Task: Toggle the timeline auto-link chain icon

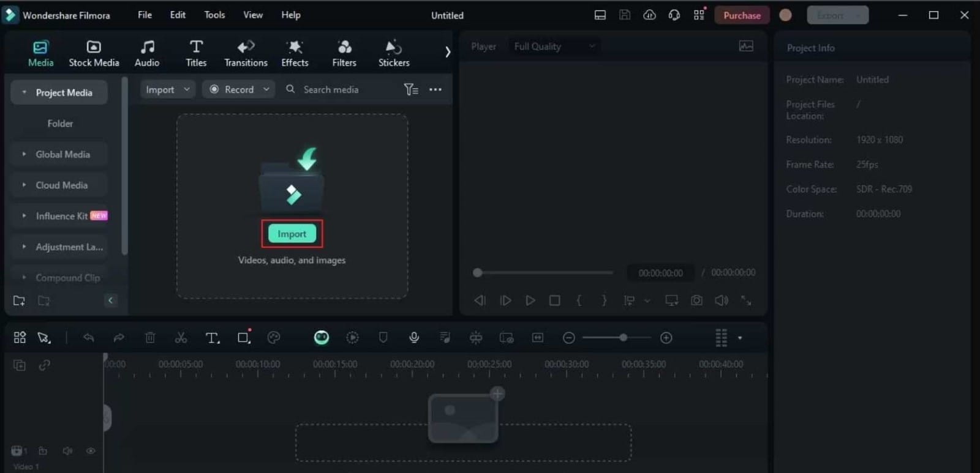Action: point(44,365)
